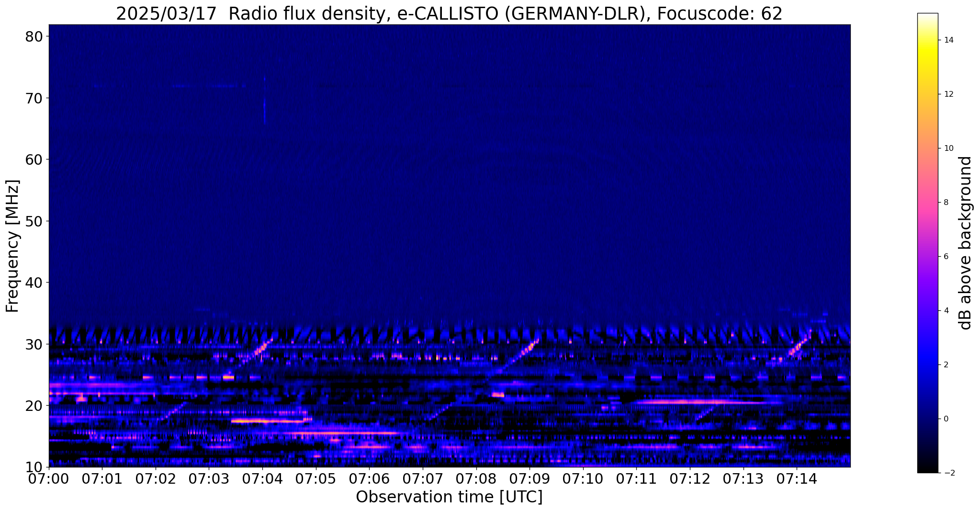Click the 07:07 time tick label
Viewport: 980px width, 511px height.
point(423,478)
